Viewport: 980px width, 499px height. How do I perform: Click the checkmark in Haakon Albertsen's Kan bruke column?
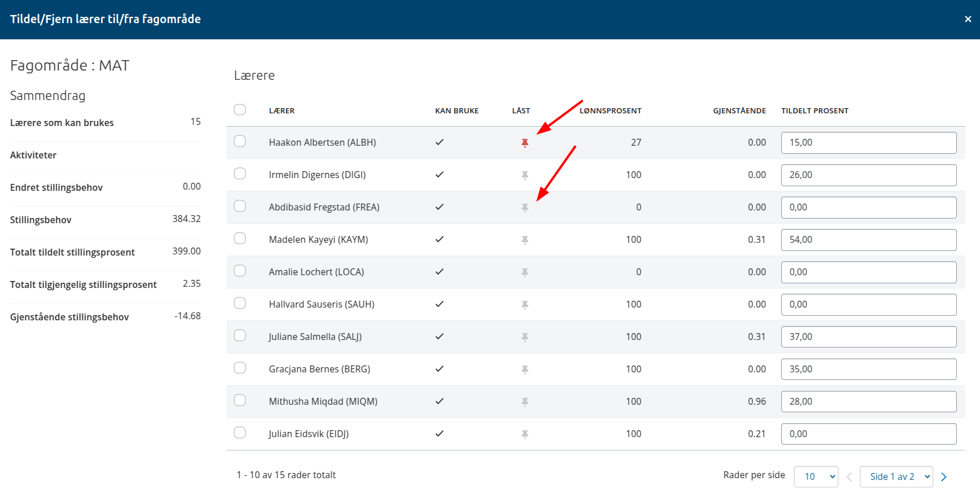(440, 142)
